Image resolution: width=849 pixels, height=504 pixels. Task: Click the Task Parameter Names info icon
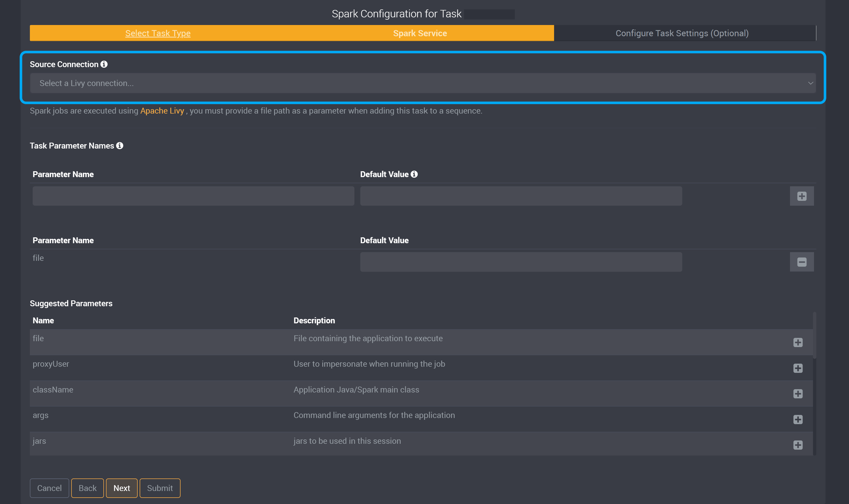coord(119,146)
